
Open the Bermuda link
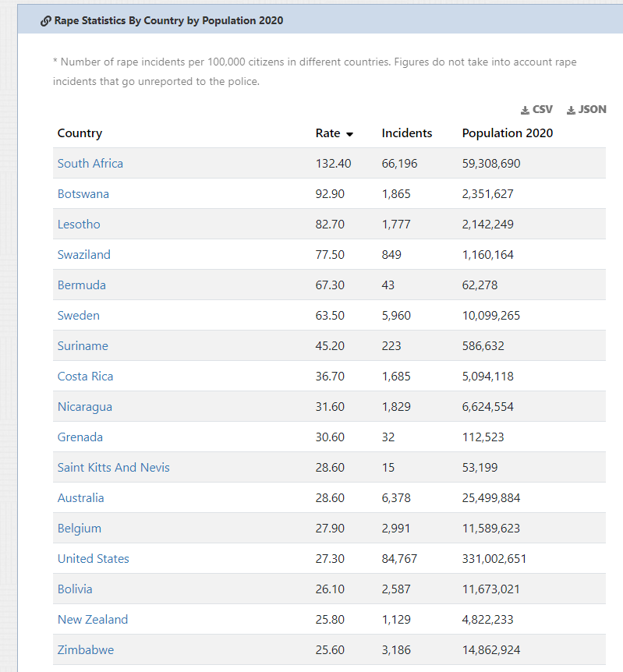click(81, 285)
